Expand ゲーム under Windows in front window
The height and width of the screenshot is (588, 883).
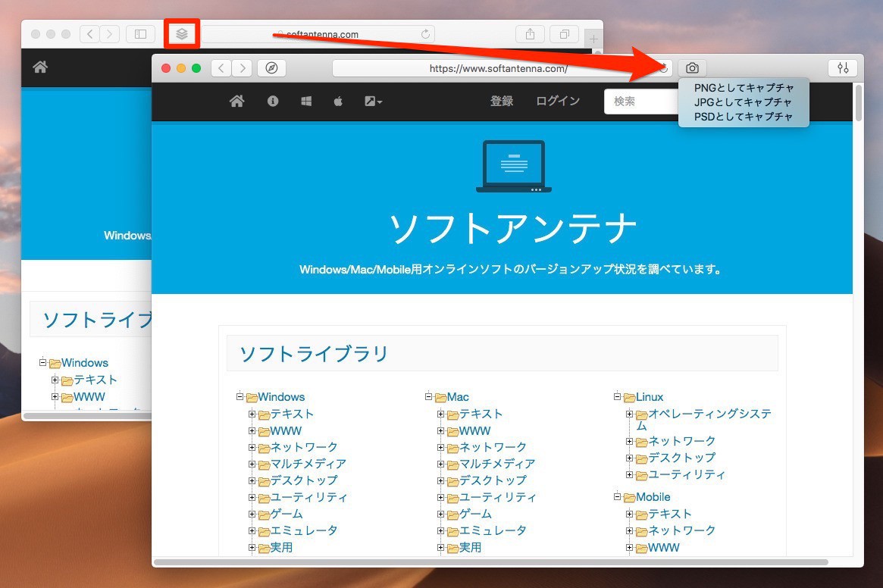252,514
